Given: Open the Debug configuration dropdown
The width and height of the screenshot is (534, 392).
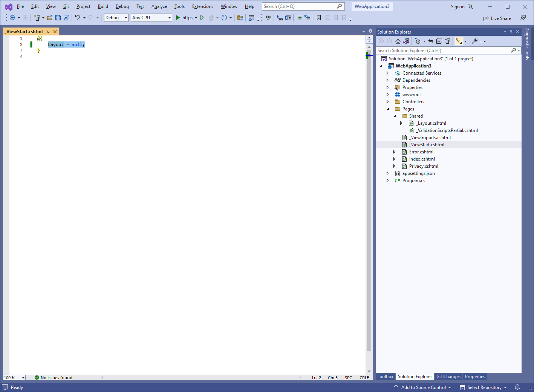Looking at the screenshot, I should (x=116, y=18).
